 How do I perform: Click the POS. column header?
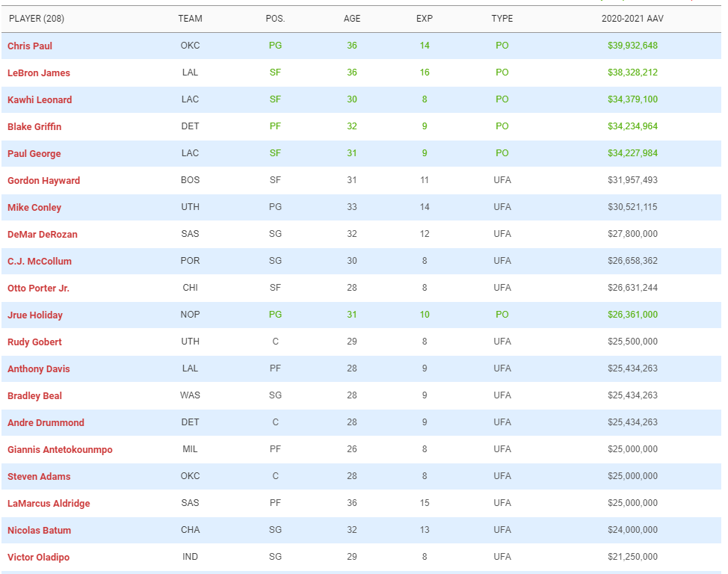[x=275, y=19]
